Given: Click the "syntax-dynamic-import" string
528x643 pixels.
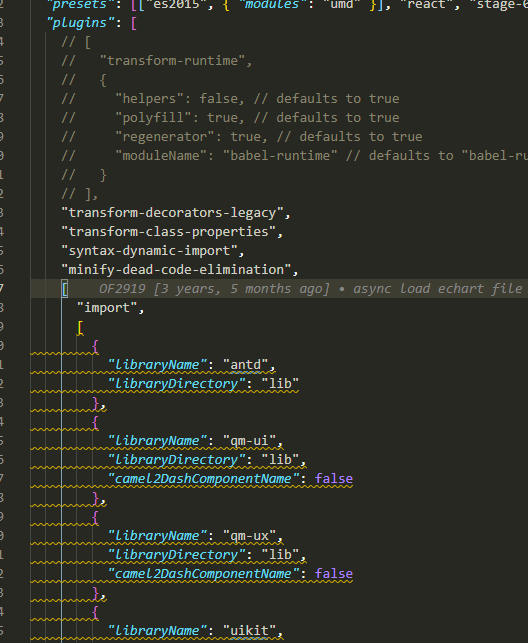Looking at the screenshot, I should pyautogui.click(x=149, y=250).
